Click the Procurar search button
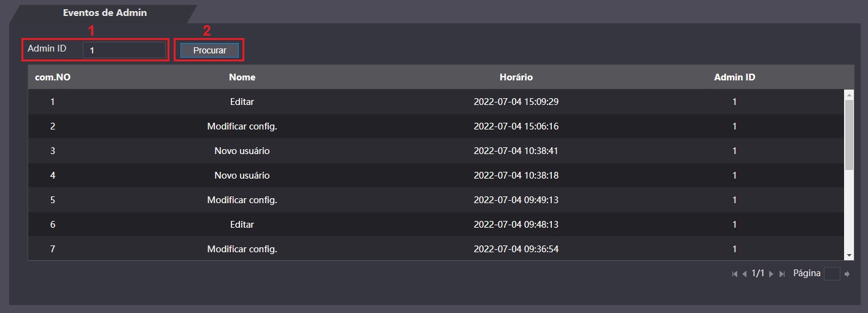This screenshot has height=313, width=868. point(209,50)
